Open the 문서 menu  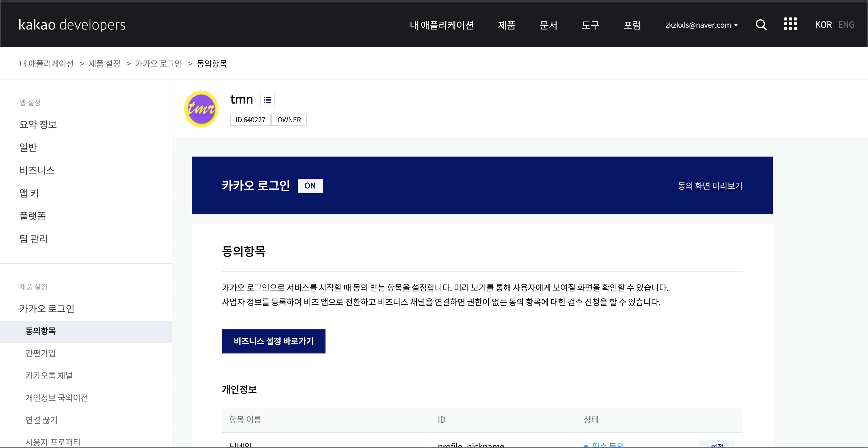click(x=548, y=25)
